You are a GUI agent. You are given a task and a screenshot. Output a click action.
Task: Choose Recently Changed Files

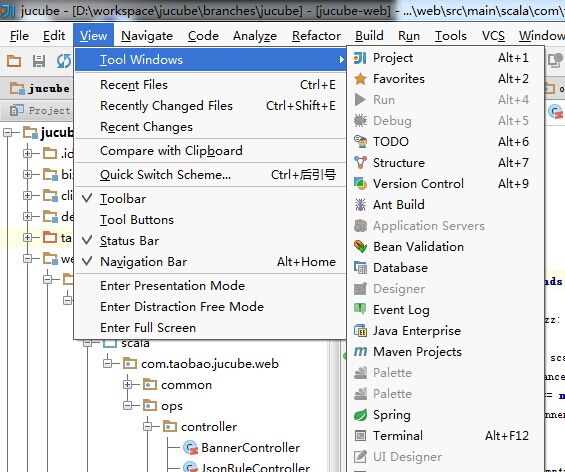(210, 106)
